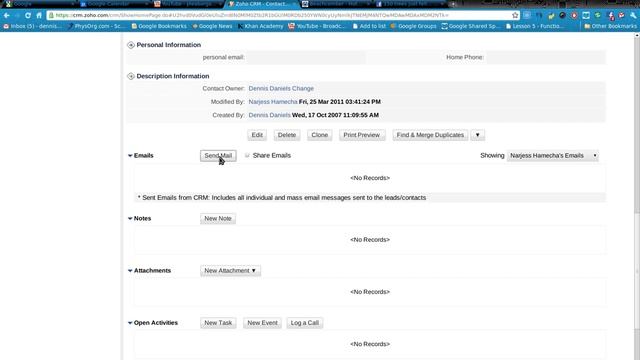Screen dimensions: 640x360
Task: Click the red circular extension icon in the toolbar
Action: tap(574, 16)
